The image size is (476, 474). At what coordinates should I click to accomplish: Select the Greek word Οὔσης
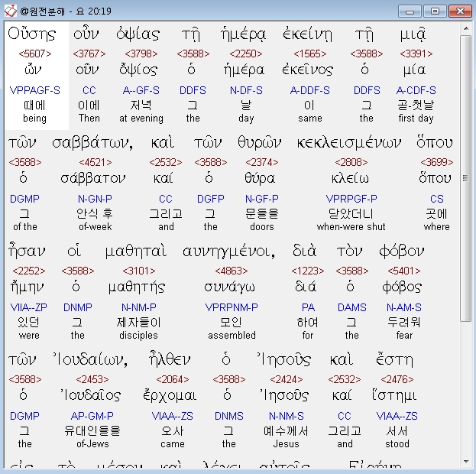[x=32, y=34]
